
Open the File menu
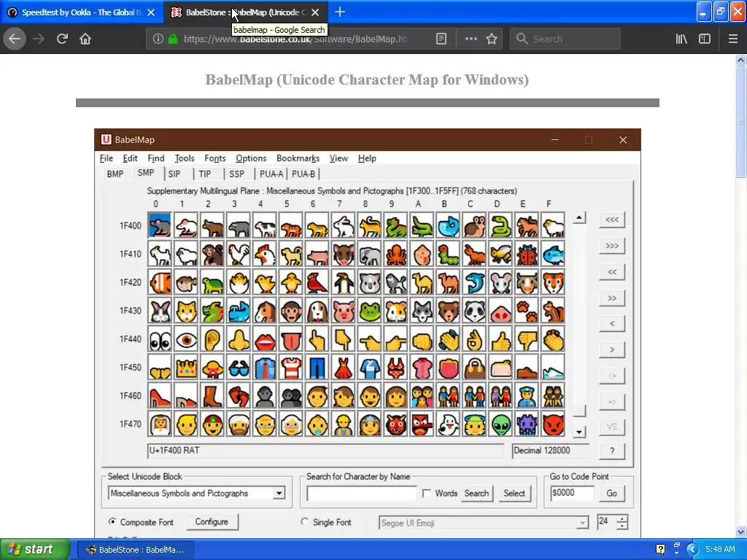(107, 158)
